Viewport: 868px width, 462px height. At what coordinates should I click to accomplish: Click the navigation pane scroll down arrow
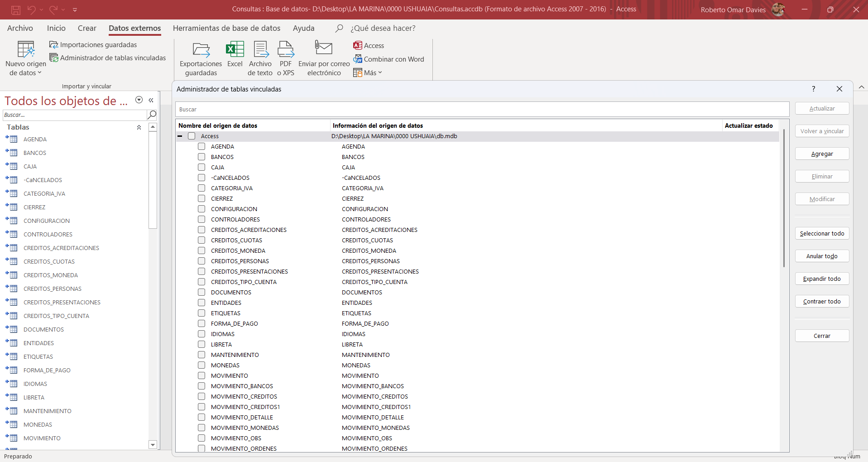pyautogui.click(x=153, y=445)
